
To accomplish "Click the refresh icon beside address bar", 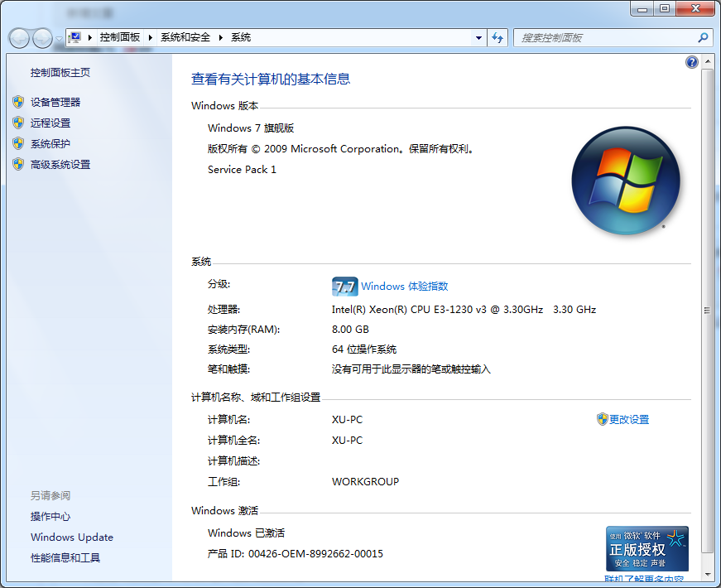I will pos(497,38).
